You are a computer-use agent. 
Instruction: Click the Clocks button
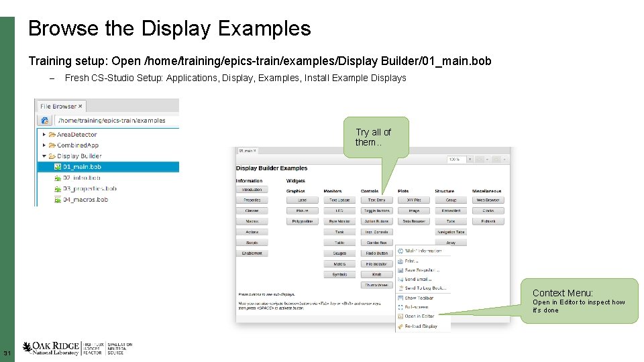coord(488,210)
